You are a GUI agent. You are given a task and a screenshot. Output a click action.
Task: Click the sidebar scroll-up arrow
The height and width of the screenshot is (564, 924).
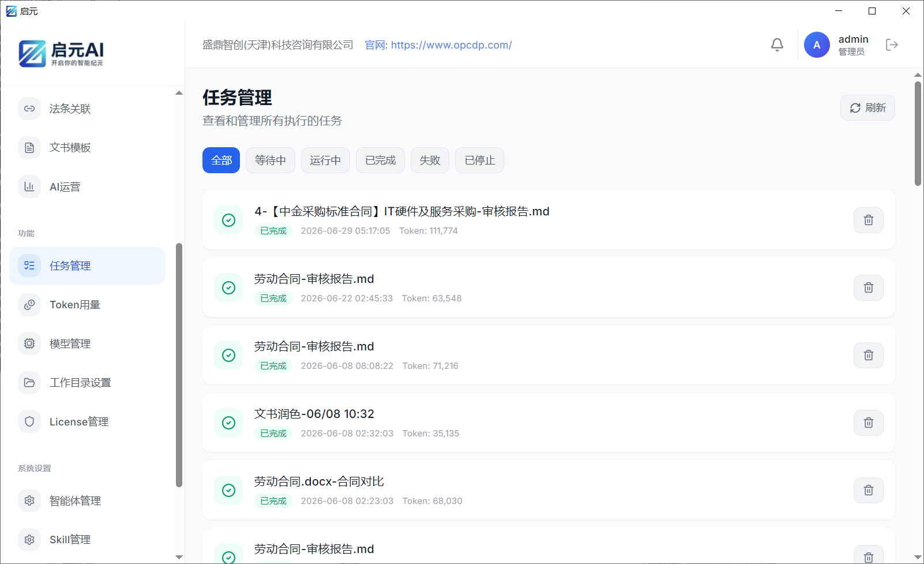pos(179,93)
